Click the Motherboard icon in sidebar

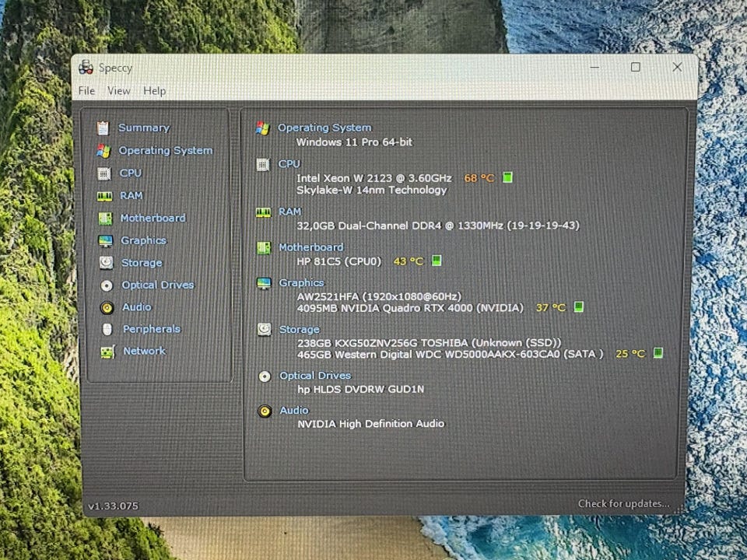point(105,219)
